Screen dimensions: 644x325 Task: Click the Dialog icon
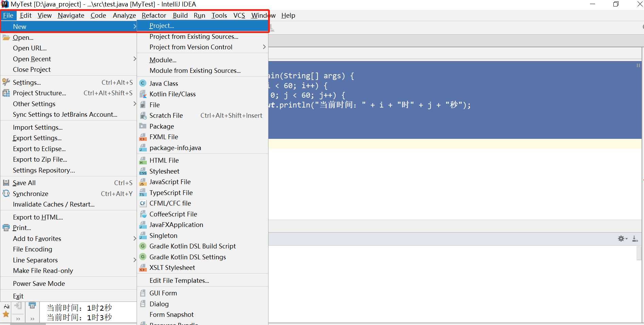143,304
